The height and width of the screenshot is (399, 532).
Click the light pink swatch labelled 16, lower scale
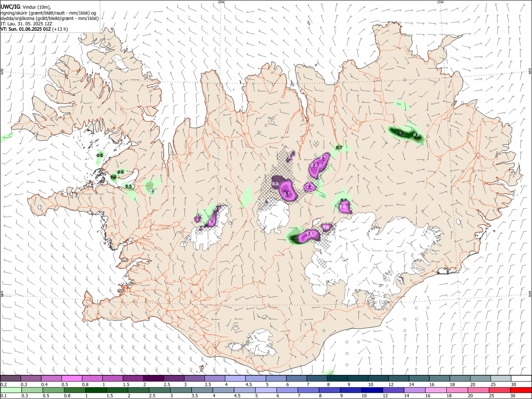[x=436, y=390]
